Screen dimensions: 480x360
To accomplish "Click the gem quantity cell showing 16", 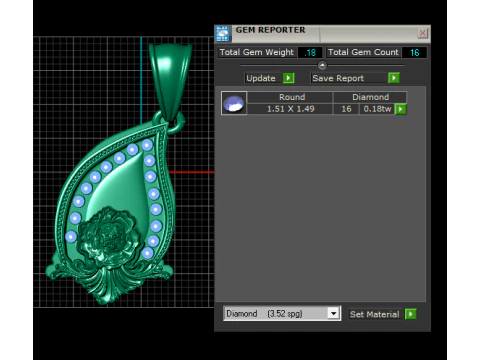I will [346, 109].
